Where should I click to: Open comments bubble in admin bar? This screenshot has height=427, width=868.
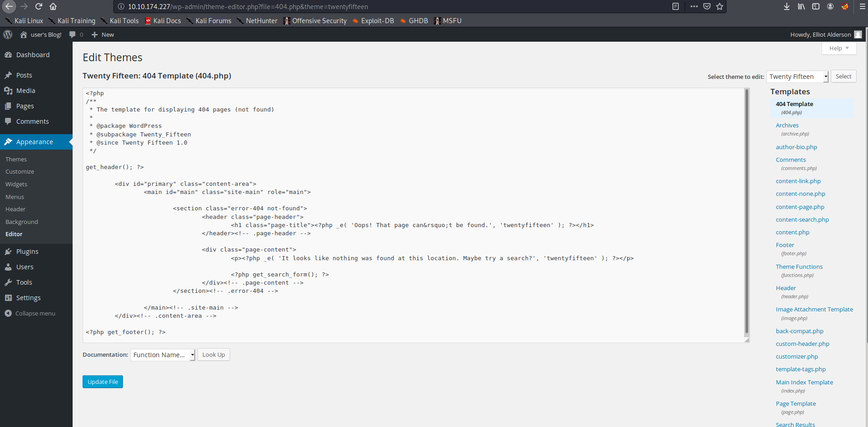coord(76,34)
